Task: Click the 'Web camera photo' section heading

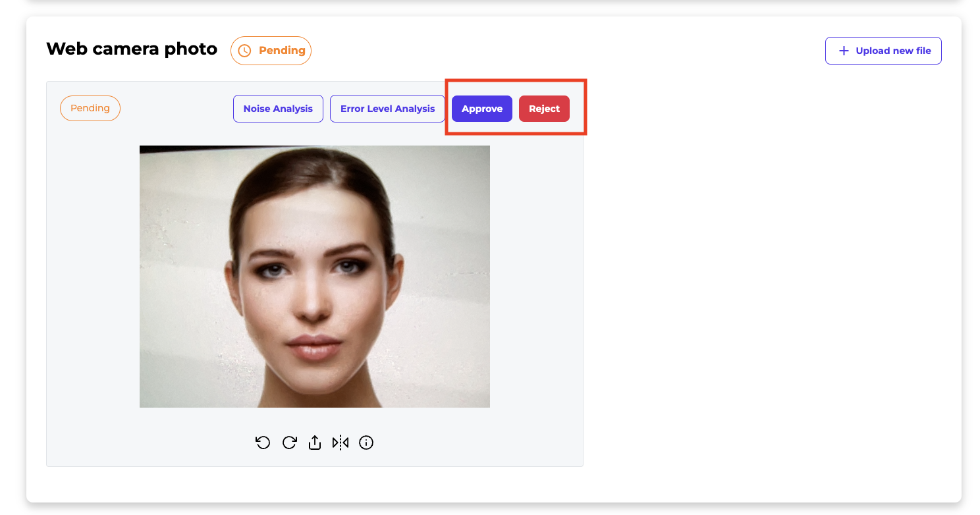Action: tap(132, 49)
